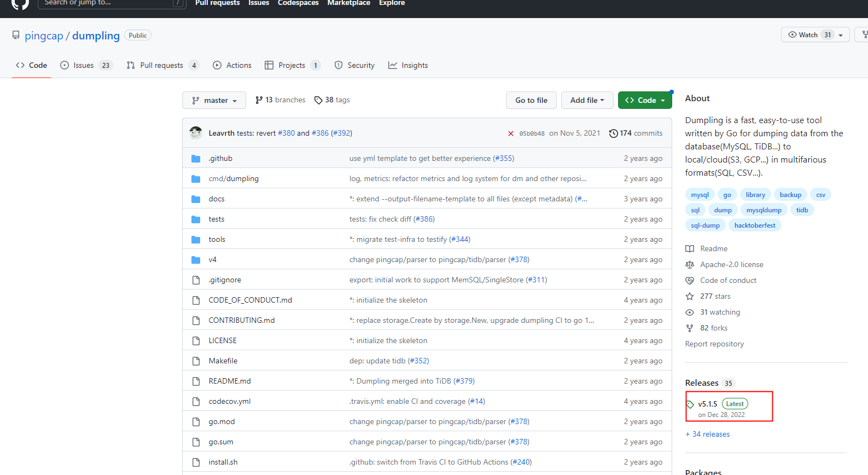Click the fork icon beside 82 forks
Screen dimensions: 868x475
click(690, 328)
